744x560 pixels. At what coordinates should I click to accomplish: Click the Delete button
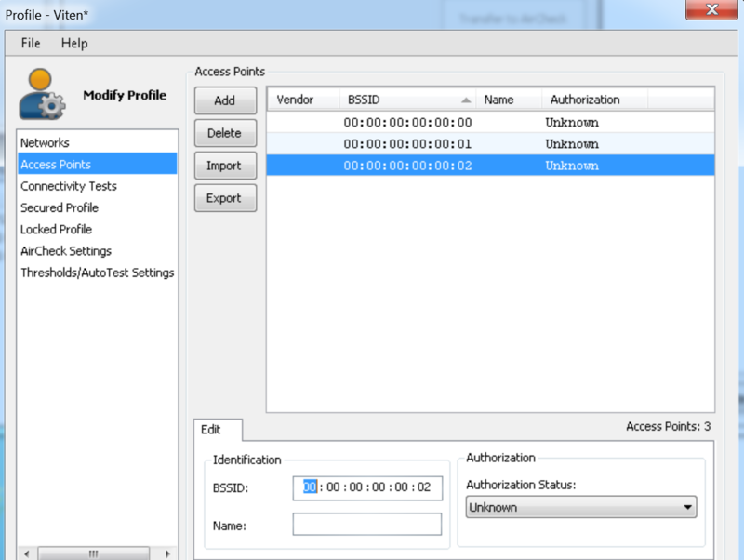pos(224,133)
